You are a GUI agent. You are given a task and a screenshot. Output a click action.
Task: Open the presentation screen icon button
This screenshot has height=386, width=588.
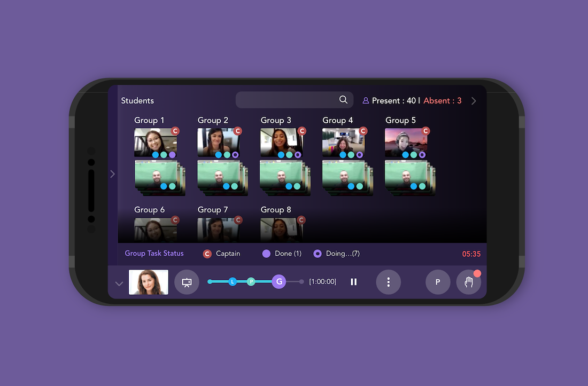pos(187,282)
